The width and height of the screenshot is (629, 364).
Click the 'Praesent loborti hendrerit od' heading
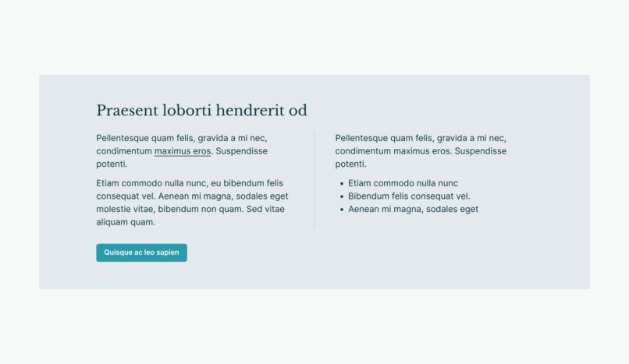pos(201,111)
